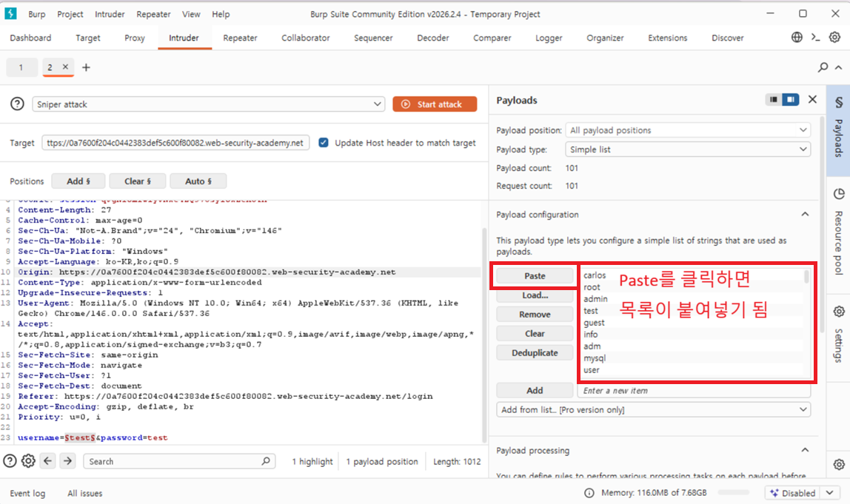
Task: Collapse the Payload processing section
Action: 805,451
